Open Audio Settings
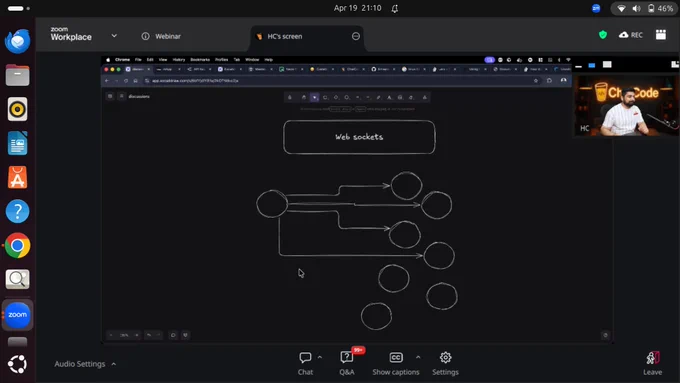This screenshot has height=383, width=680. (x=80, y=364)
